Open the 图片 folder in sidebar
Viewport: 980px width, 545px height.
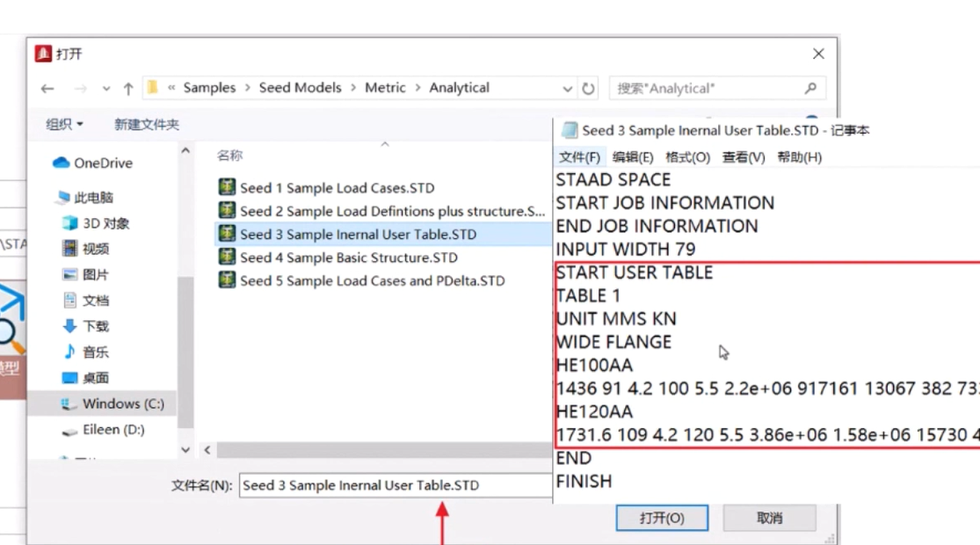click(86, 274)
